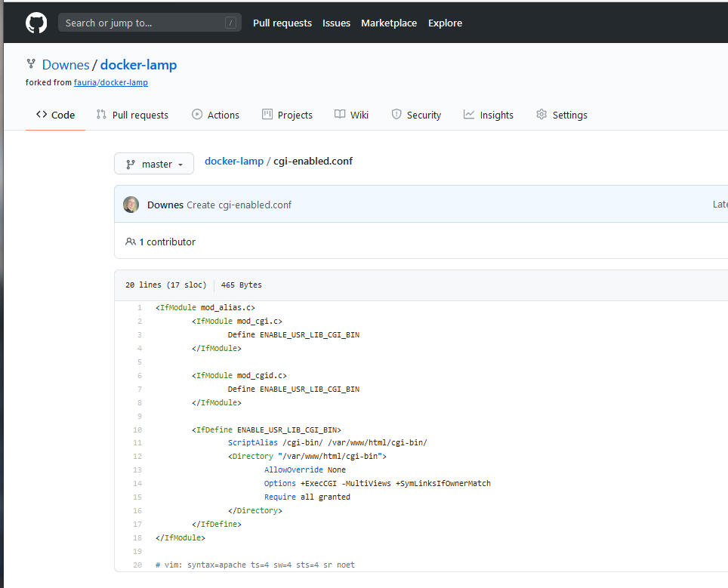Select line number 6

[139, 375]
